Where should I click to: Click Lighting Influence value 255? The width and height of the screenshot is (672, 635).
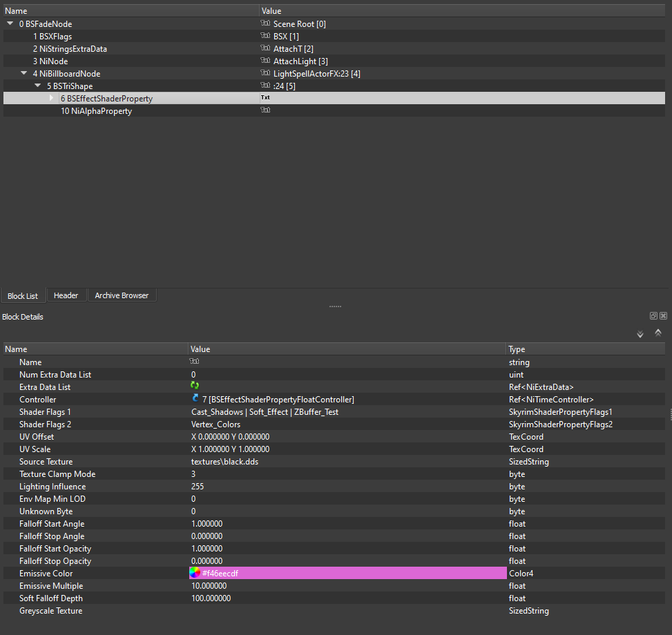(198, 487)
